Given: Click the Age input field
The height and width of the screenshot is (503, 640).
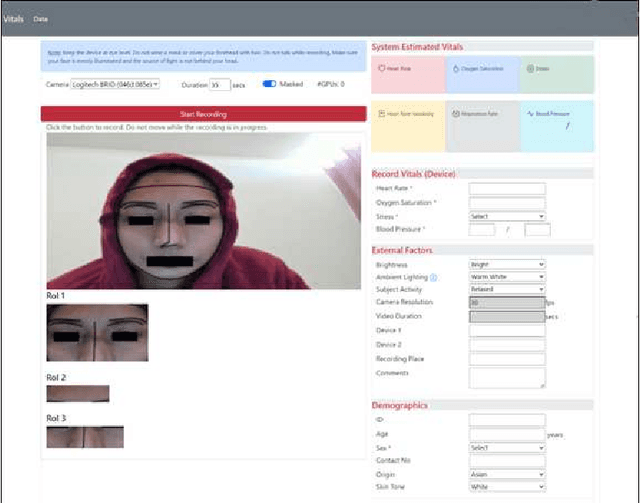Looking at the screenshot, I should coord(507,434).
